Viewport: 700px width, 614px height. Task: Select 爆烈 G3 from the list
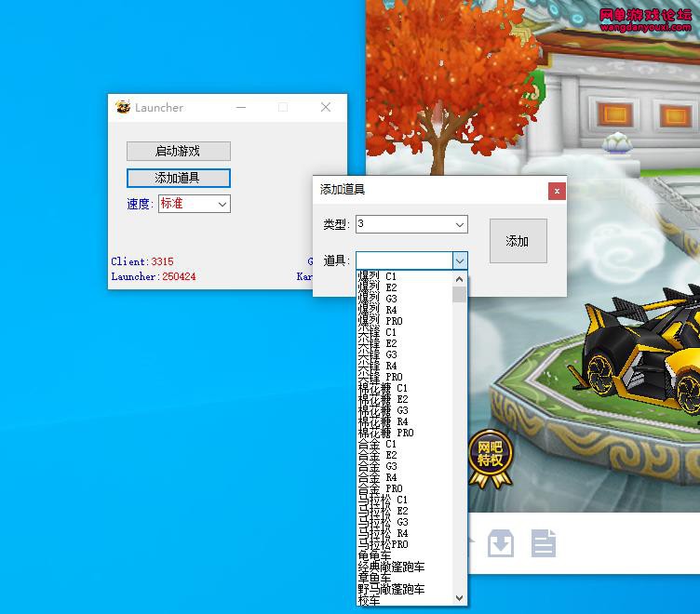pos(405,299)
